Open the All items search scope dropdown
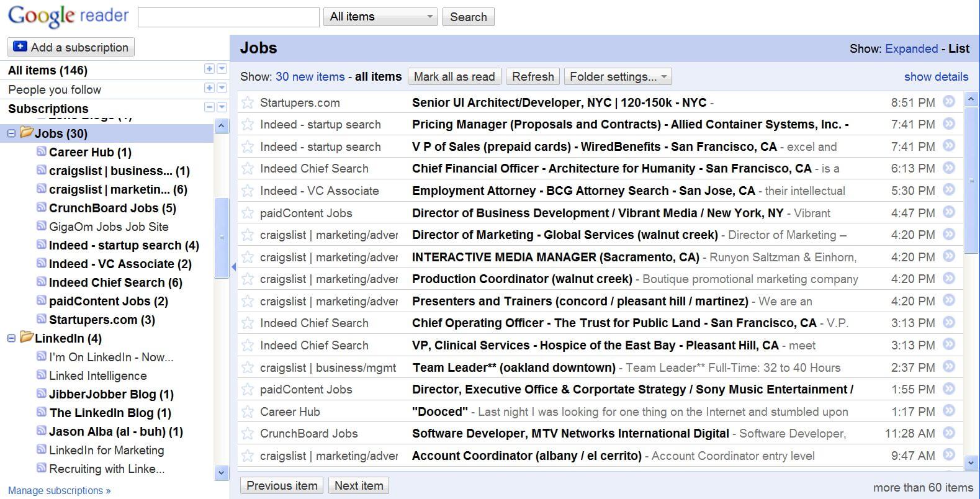This screenshot has height=499, width=980. coord(380,17)
